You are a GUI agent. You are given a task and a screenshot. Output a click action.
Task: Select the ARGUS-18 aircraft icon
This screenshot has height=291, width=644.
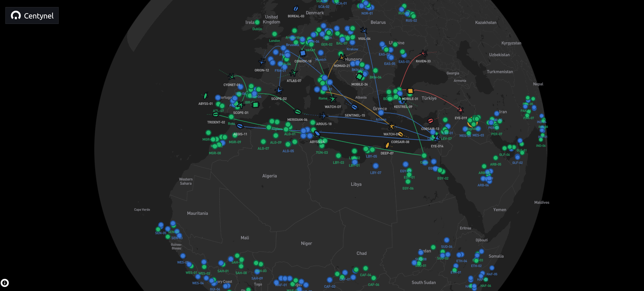(x=324, y=116)
